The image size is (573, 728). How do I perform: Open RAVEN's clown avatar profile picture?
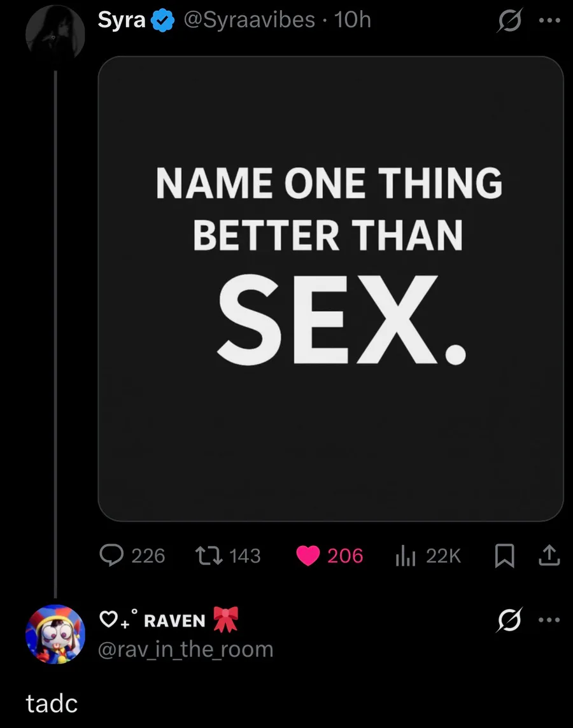55,634
